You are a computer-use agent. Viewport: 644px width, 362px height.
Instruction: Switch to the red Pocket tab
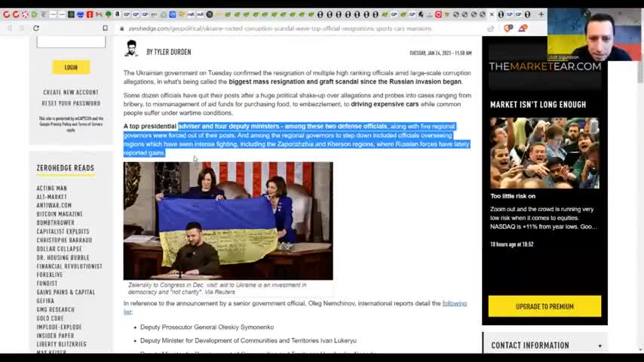coord(438,14)
